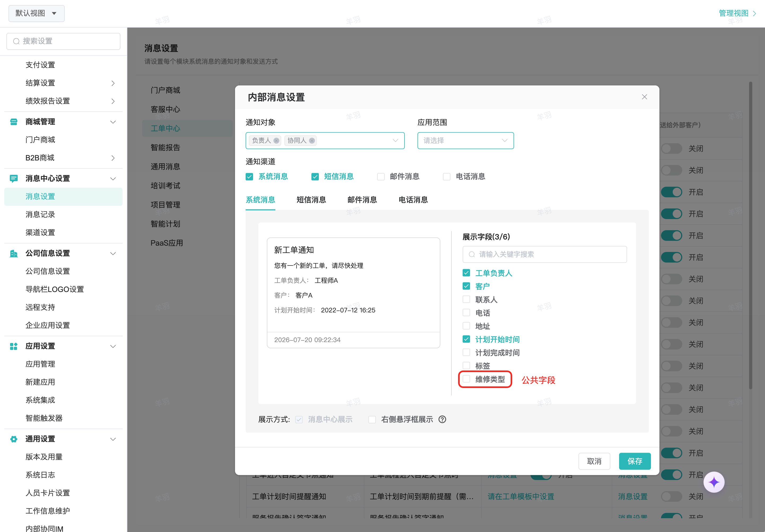This screenshot has height=532, width=765.
Task: Check the 计划完成时间 field checkbox
Action: tap(466, 352)
